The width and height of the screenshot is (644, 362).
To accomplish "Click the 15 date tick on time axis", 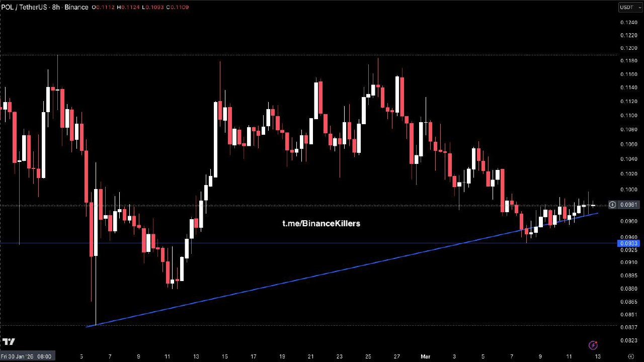I will [224, 356].
